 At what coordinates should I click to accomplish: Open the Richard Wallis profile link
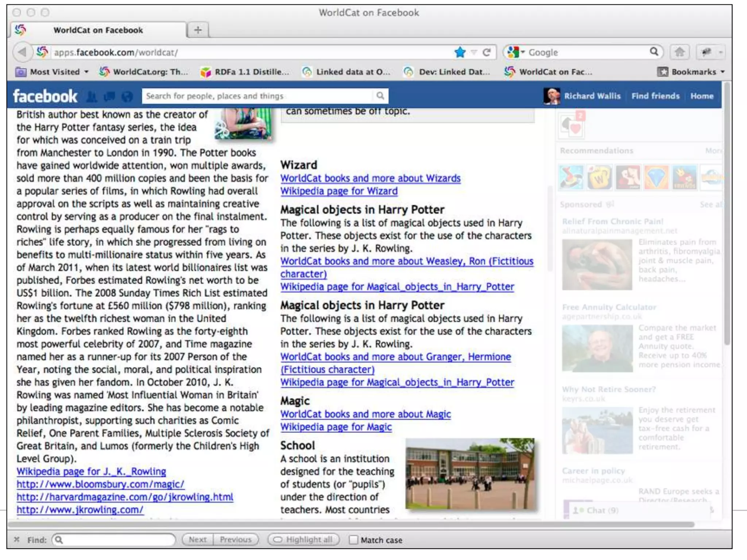coord(592,96)
